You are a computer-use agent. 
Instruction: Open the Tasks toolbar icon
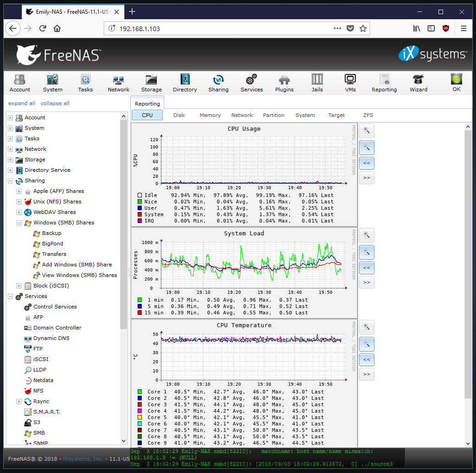click(86, 83)
